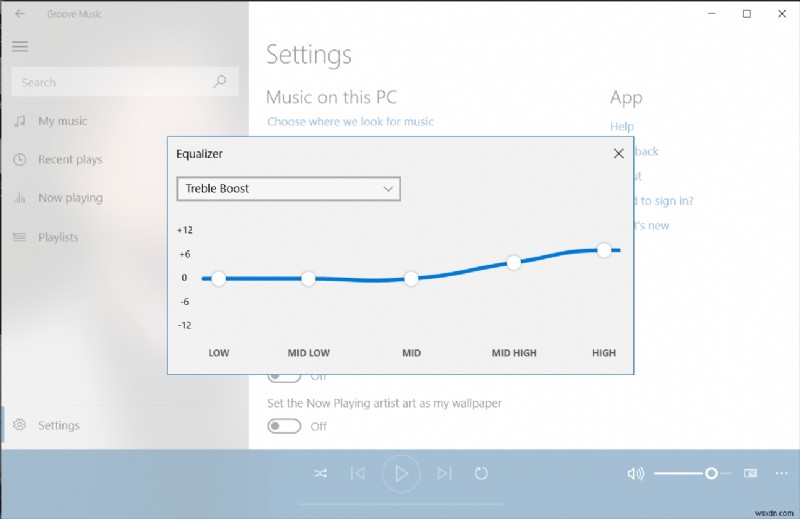Click the -12 scale label
Image resolution: width=800 pixels, height=519 pixels.
pos(185,325)
